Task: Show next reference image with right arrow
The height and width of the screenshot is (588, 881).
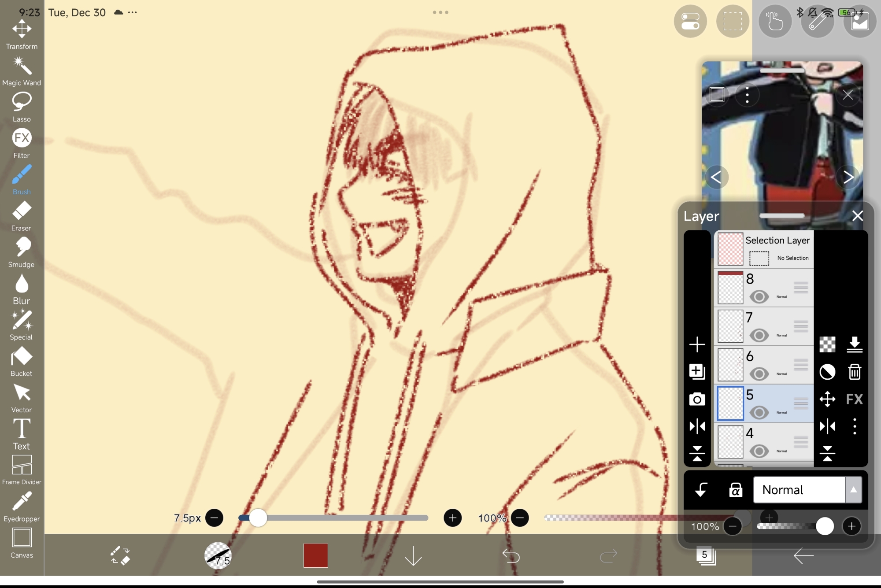Action: click(848, 177)
